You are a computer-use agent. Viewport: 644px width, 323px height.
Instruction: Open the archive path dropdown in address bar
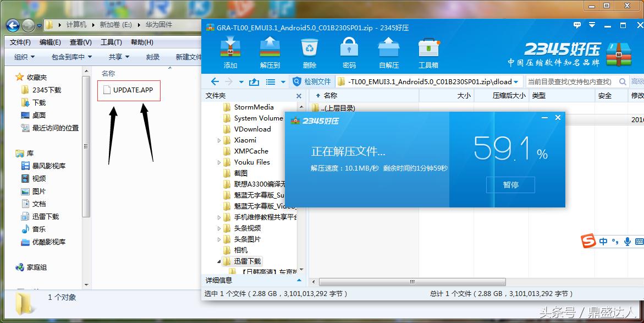click(x=516, y=81)
